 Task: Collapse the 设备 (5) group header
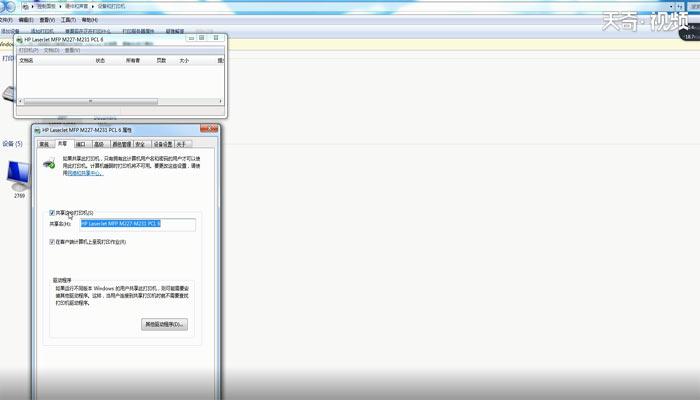(x=12, y=144)
